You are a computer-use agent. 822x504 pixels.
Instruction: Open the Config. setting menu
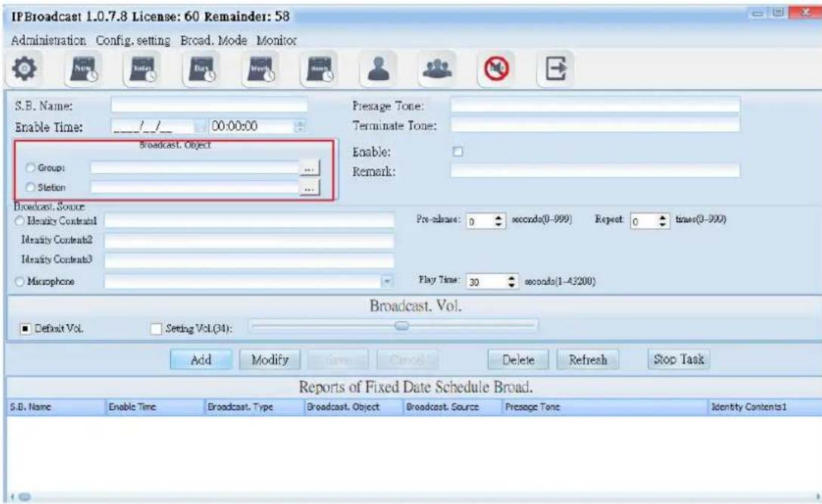pyautogui.click(x=133, y=40)
